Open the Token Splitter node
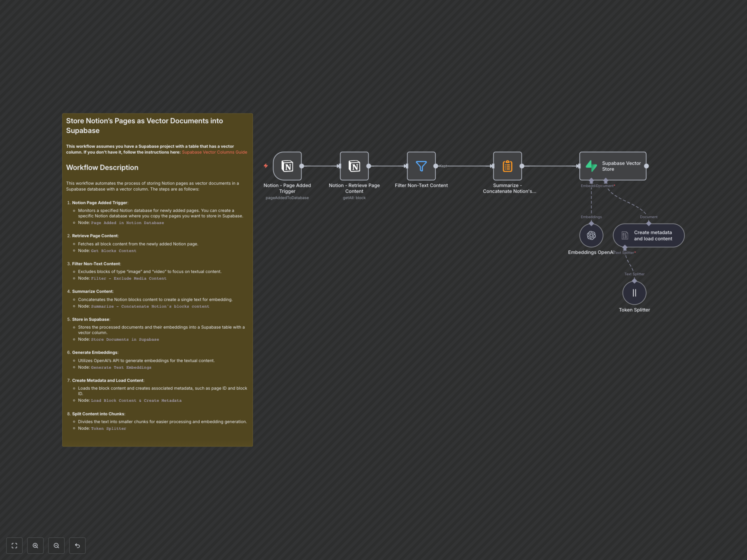Viewport: 747px width, 560px height. [x=634, y=293]
